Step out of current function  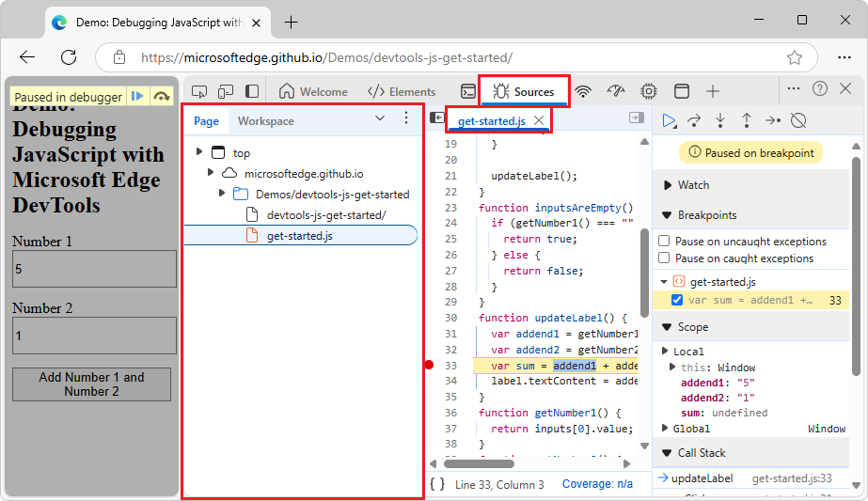746,120
